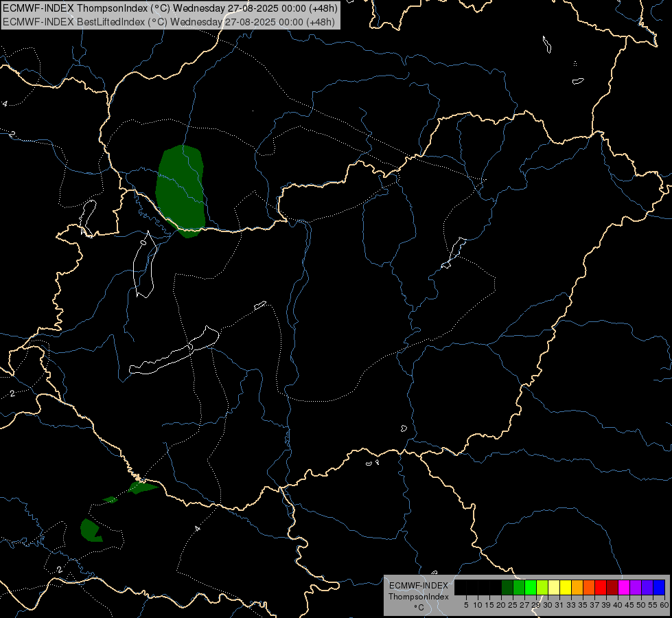Click the dark red 39–40 legend swatch
The width and height of the screenshot is (672, 618).
point(612,587)
